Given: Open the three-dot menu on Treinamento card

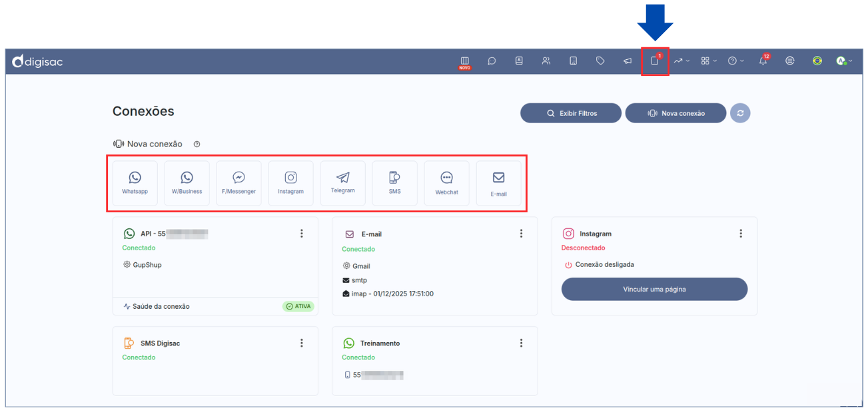Looking at the screenshot, I should click(x=521, y=343).
